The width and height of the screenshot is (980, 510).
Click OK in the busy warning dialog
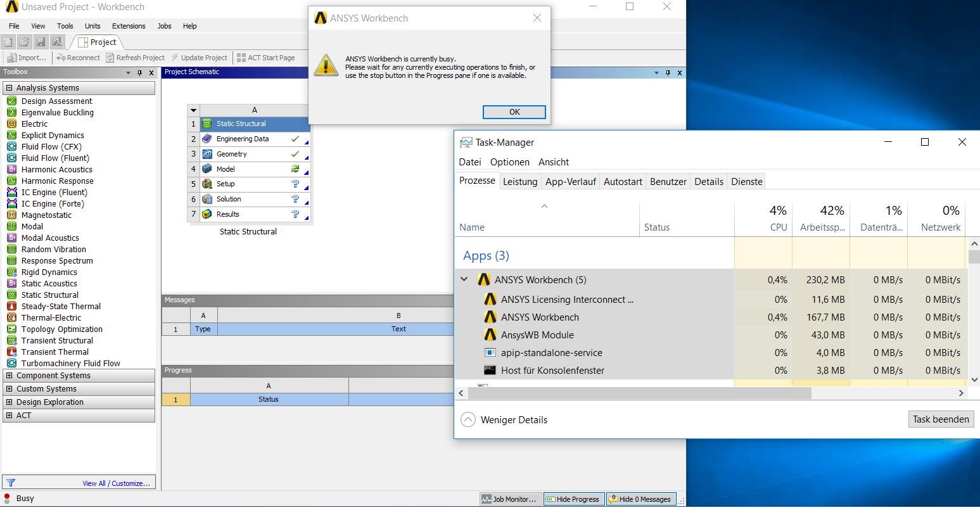514,112
